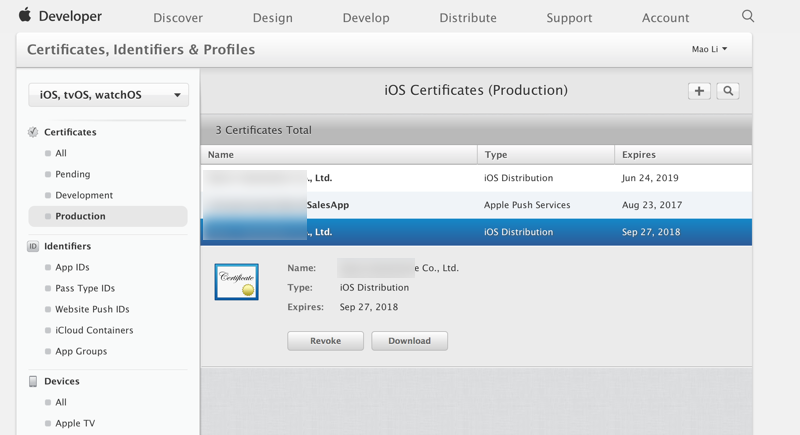Download the selected certificate
Viewport: 800px width, 435px height.
[409, 341]
